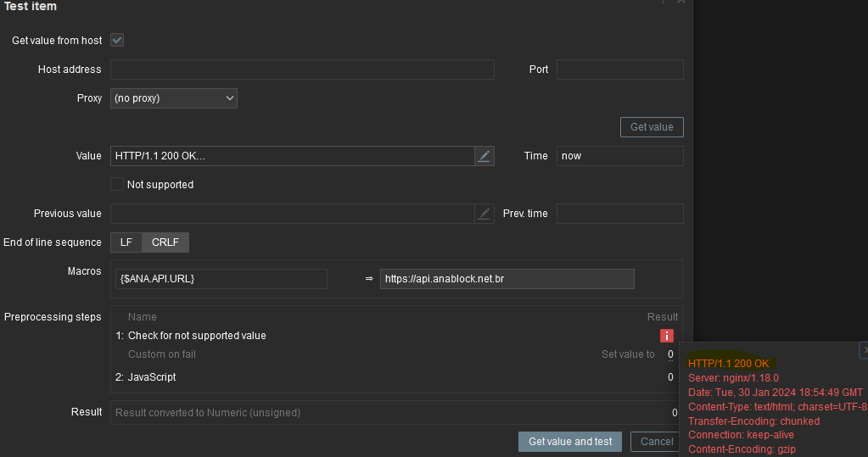Screen dimensions: 868x457
Task: Click the pencil icon beside Previous value field
Action: pyautogui.click(x=484, y=214)
